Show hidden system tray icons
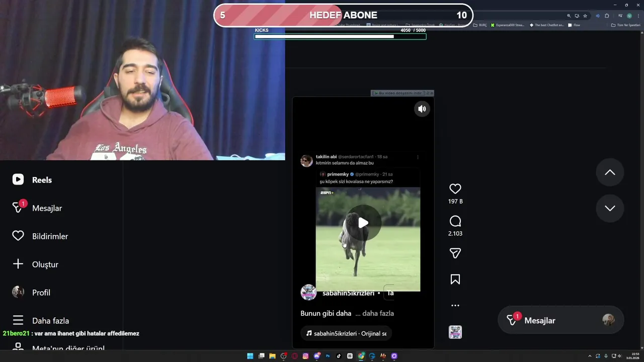This screenshot has width=644, height=362. [590, 356]
